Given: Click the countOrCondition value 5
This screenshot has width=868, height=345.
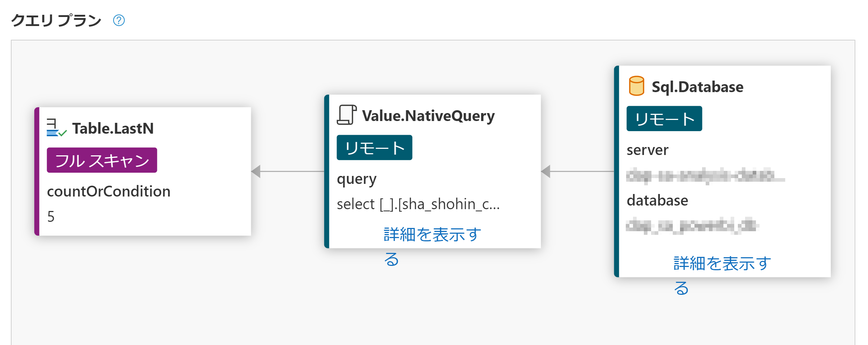Looking at the screenshot, I should pyautogui.click(x=51, y=217).
